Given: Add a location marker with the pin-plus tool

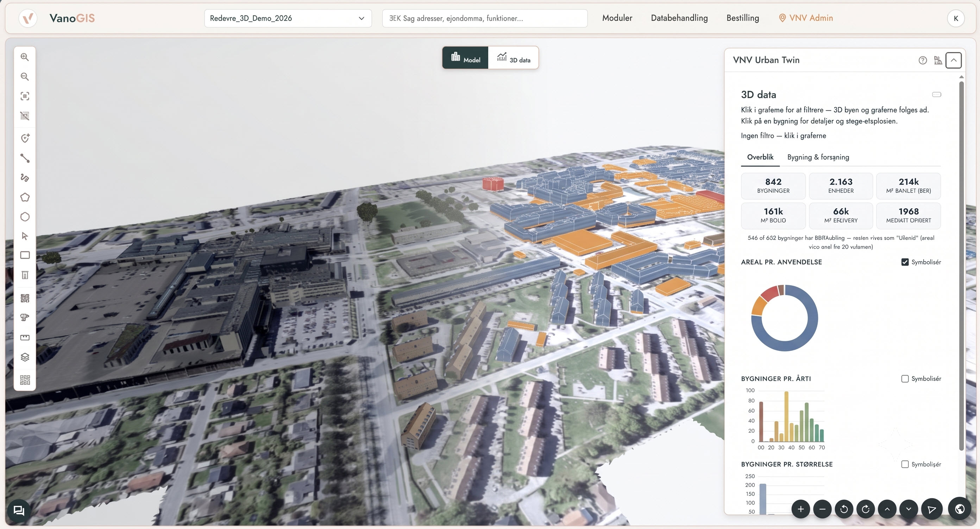Looking at the screenshot, I should click(25, 138).
